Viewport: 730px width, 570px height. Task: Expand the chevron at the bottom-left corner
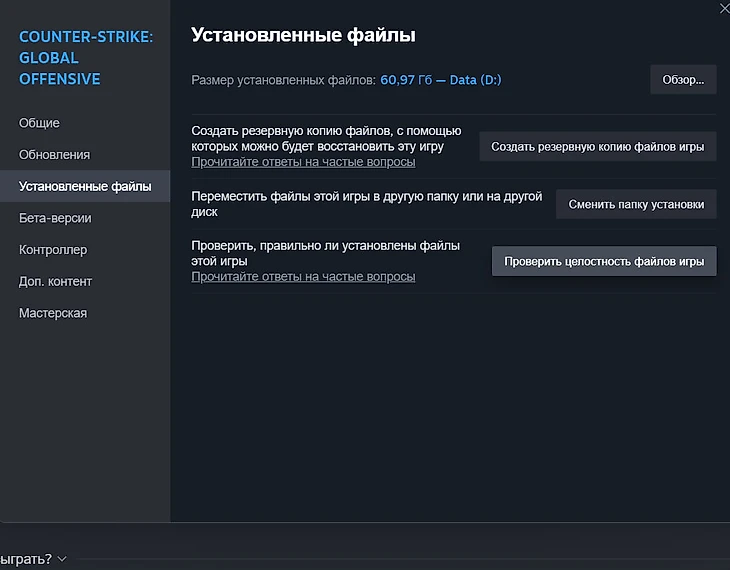coord(63,559)
